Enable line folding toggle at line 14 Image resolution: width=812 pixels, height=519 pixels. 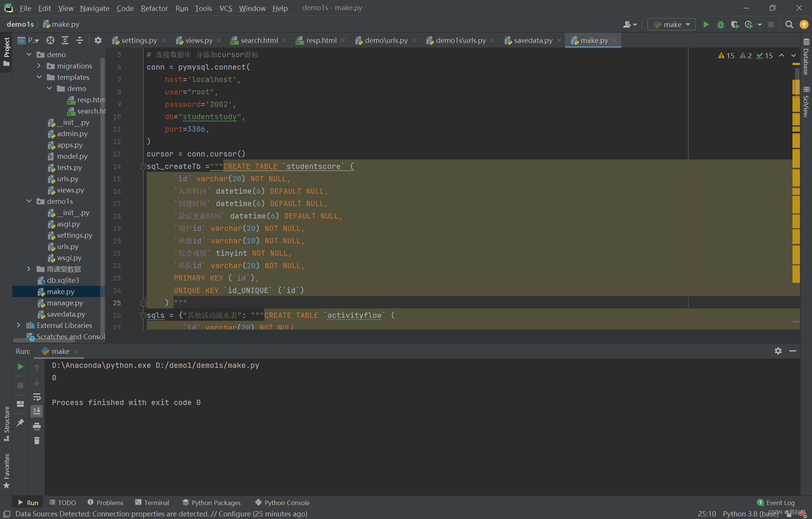(x=143, y=166)
